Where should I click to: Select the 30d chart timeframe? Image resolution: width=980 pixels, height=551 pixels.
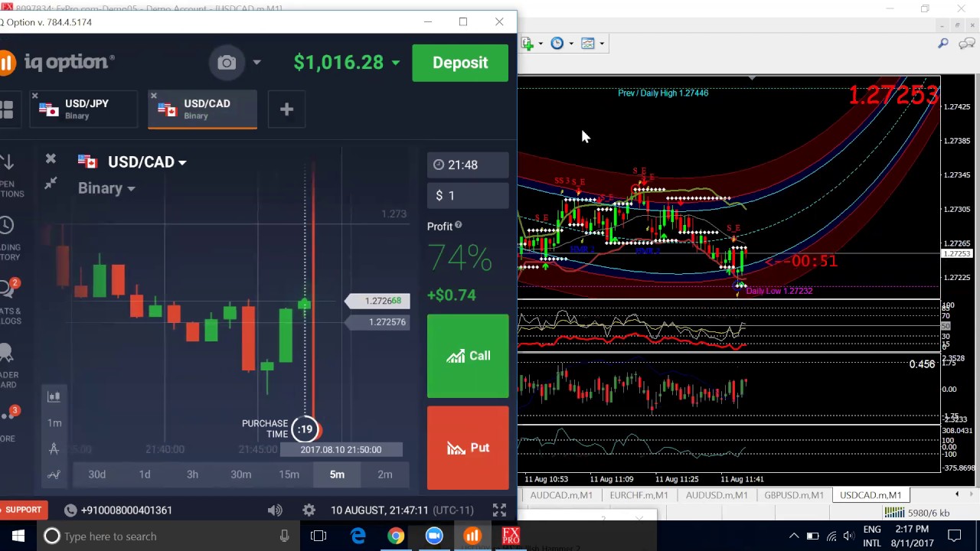(x=96, y=474)
